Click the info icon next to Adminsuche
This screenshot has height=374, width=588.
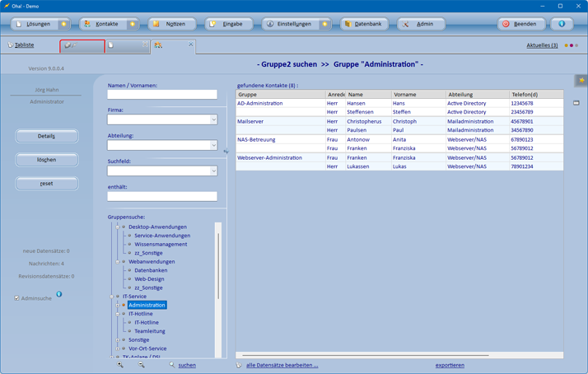[x=58, y=294]
